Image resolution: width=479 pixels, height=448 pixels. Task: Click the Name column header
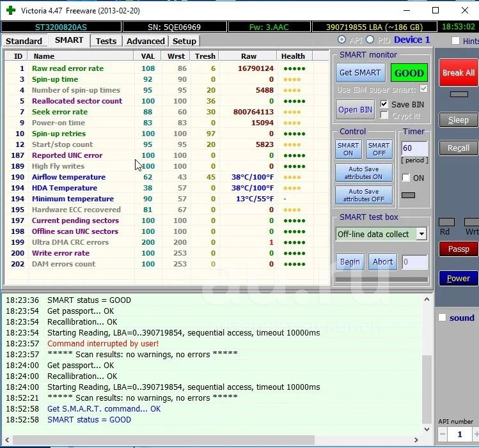81,56
